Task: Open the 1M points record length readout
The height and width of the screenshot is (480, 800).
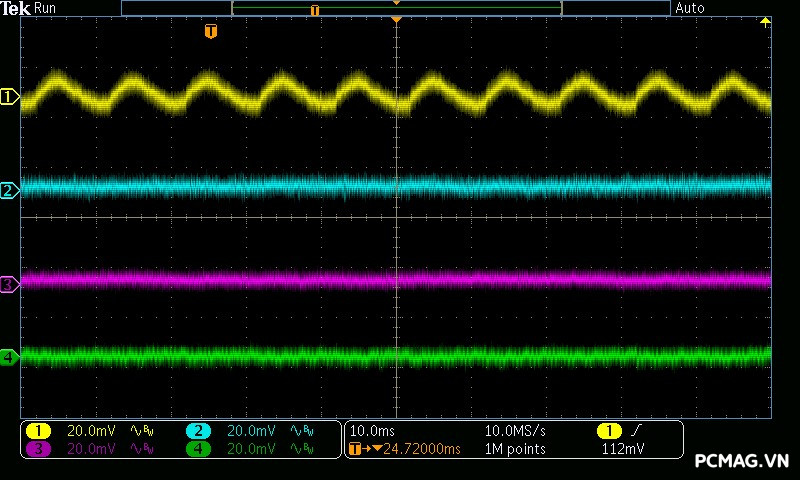Action: coord(514,449)
